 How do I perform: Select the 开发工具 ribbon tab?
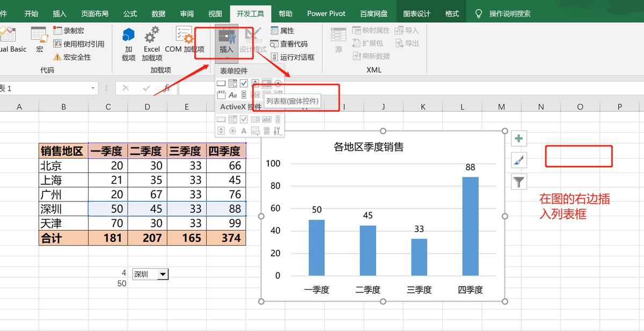[250, 13]
